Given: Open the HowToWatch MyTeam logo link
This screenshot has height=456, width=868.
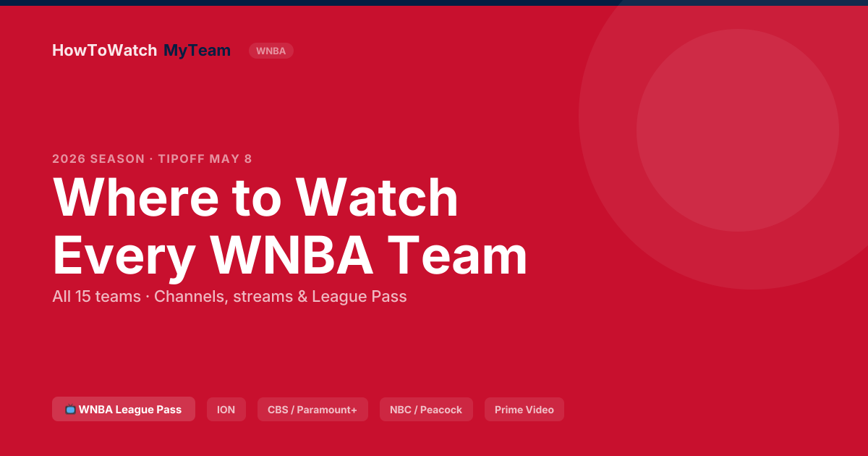Looking at the screenshot, I should tap(141, 51).
